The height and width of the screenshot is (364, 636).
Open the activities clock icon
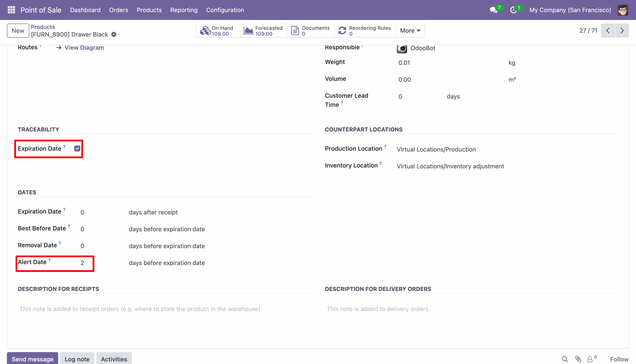click(x=513, y=10)
